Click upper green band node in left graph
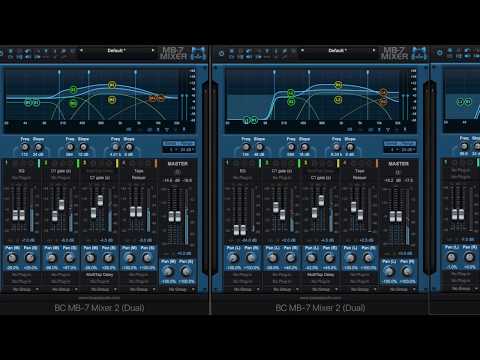Viewport: 480px width, 360px height. pyautogui.click(x=73, y=90)
